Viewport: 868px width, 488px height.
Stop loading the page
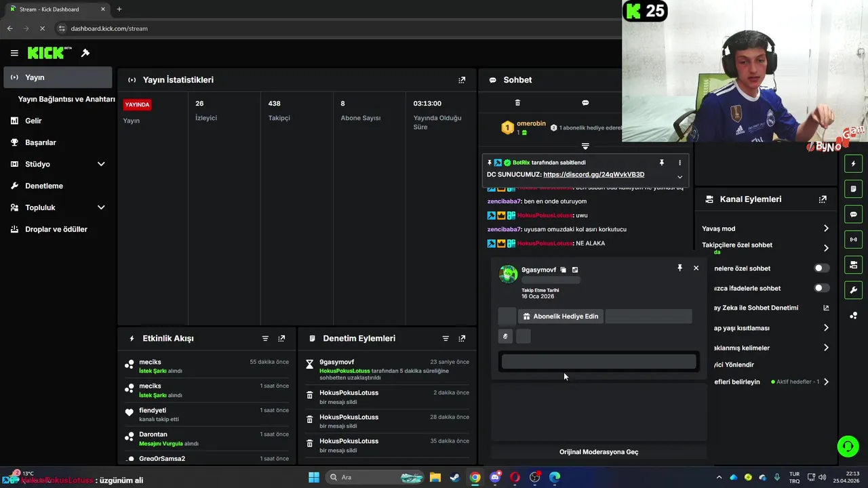click(x=42, y=28)
